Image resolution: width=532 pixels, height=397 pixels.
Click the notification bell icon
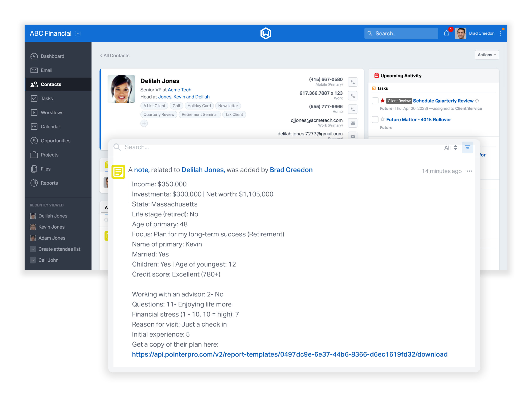point(447,33)
